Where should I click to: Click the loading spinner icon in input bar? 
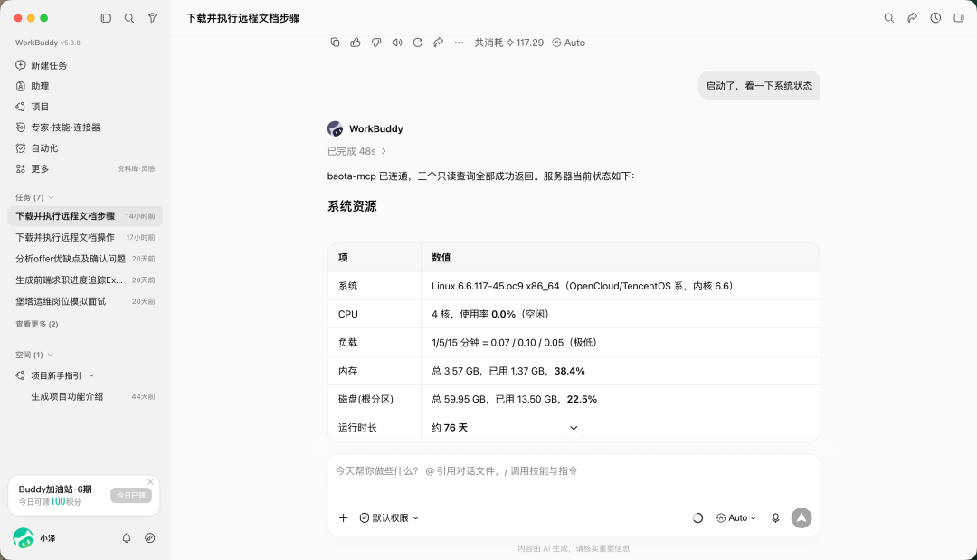pyautogui.click(x=697, y=517)
